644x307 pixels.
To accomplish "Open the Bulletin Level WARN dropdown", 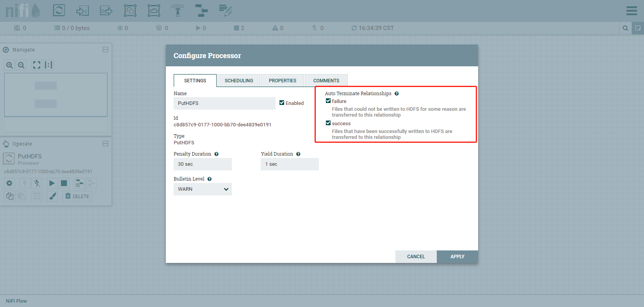I will pyautogui.click(x=203, y=189).
